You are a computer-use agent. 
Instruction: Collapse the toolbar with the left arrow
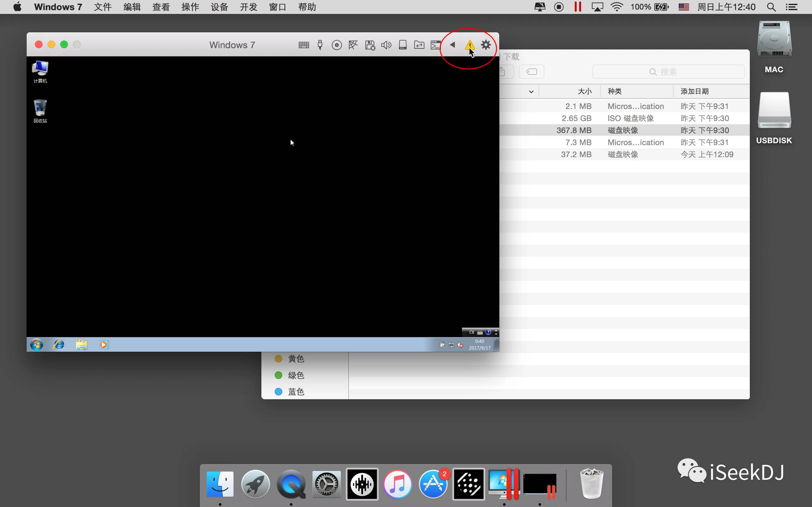coord(452,45)
